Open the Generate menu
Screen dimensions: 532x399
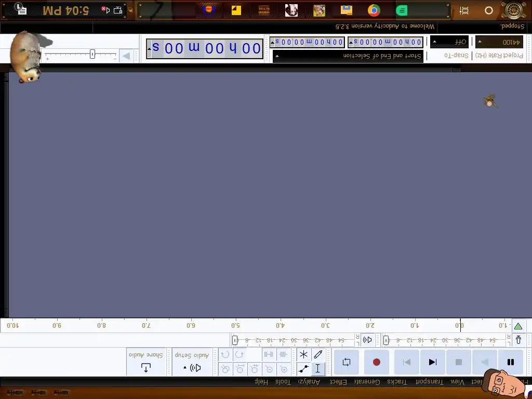[x=367, y=382]
